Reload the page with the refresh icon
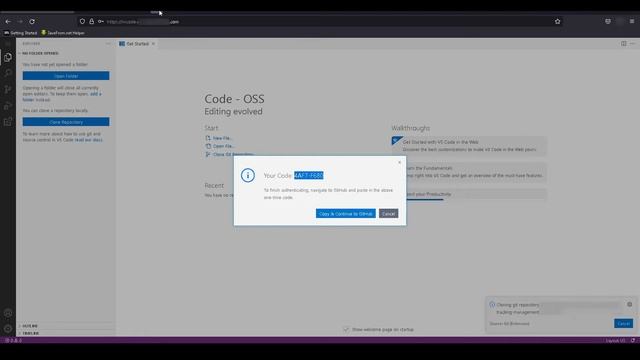Image resolution: width=640 pixels, height=360 pixels. tap(32, 22)
